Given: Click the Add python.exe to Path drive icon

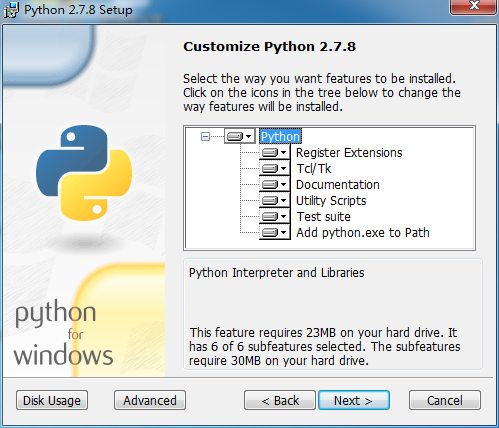Looking at the screenshot, I should [x=275, y=233].
